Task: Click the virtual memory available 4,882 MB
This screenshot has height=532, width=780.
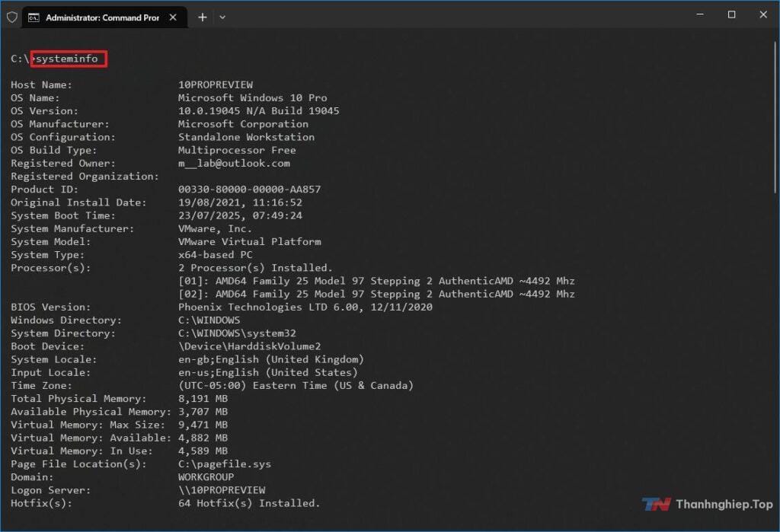Action: pos(203,438)
